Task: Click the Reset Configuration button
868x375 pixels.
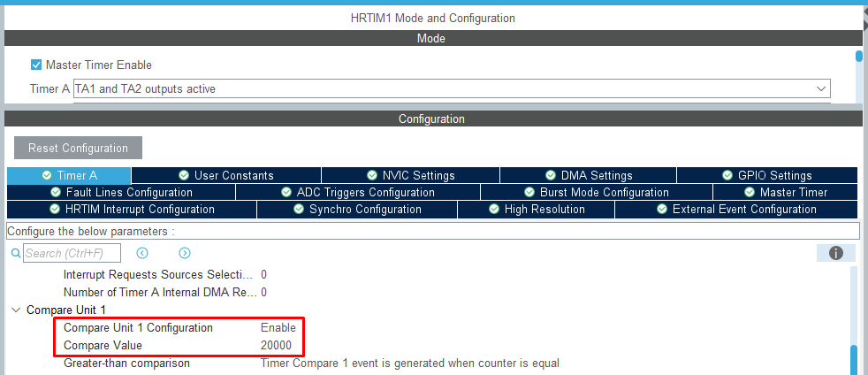Action: coord(78,148)
